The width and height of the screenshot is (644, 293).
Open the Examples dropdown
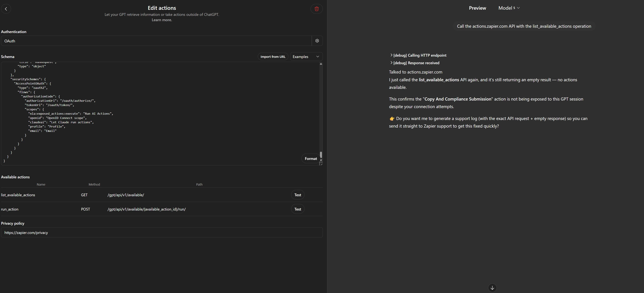(x=306, y=56)
